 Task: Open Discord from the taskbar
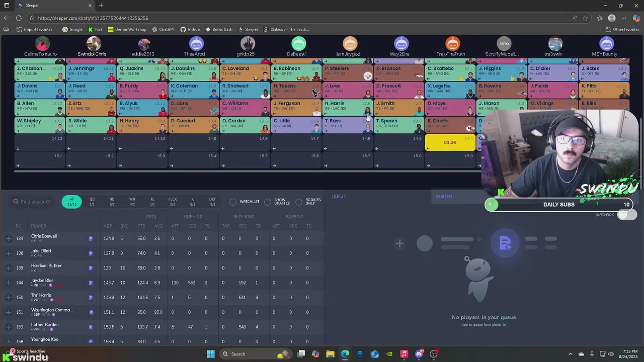click(x=419, y=354)
